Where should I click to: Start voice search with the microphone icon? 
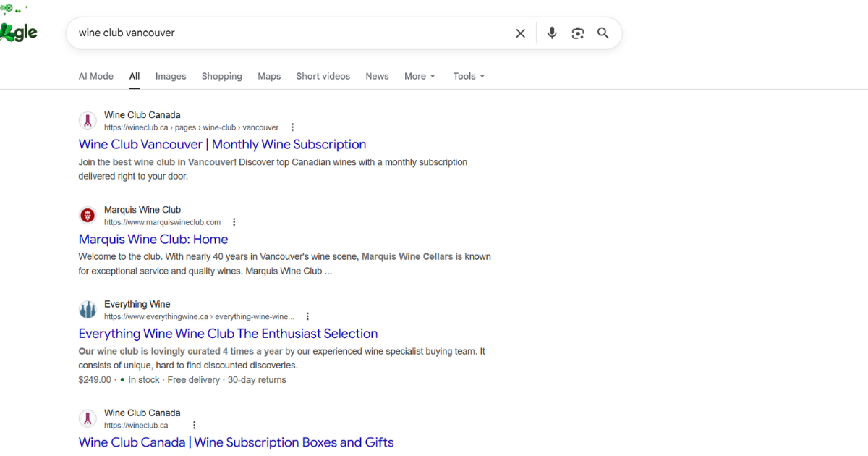click(552, 33)
